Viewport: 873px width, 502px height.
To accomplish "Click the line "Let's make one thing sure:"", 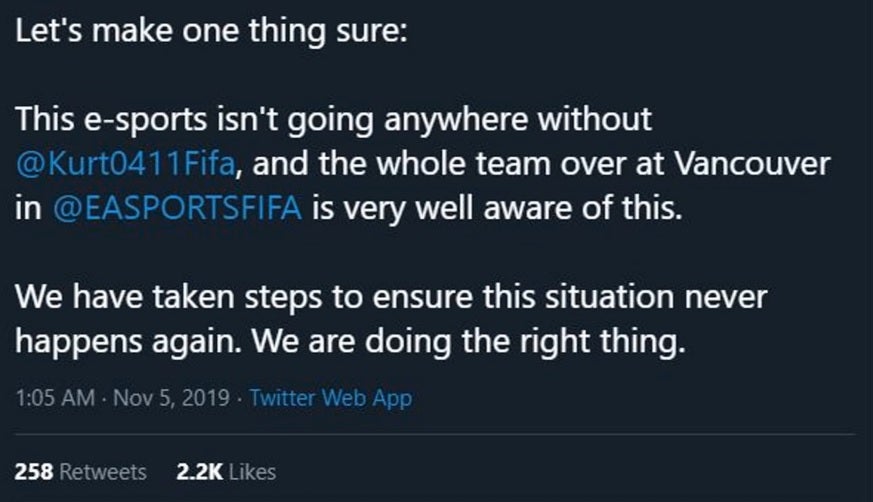I will coord(211,28).
